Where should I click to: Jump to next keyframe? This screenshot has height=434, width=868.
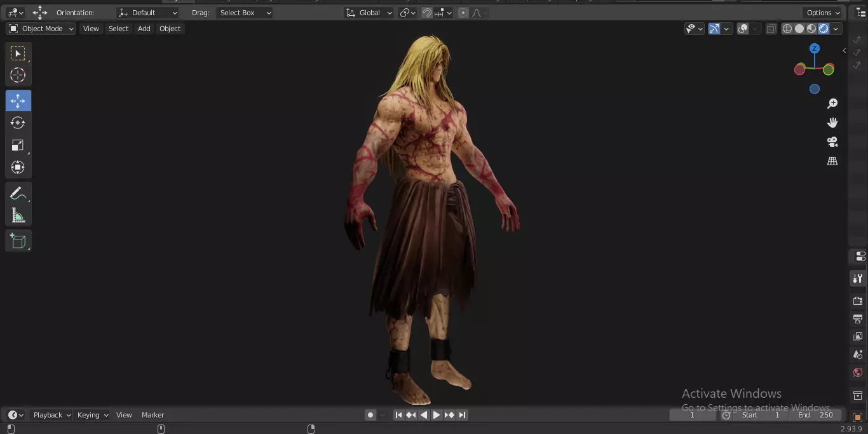[449, 415]
